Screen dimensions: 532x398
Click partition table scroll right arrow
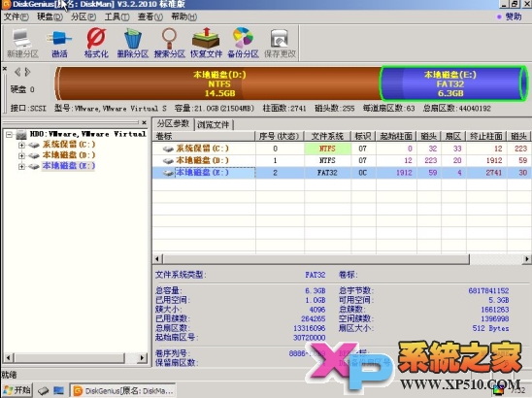(x=526, y=259)
